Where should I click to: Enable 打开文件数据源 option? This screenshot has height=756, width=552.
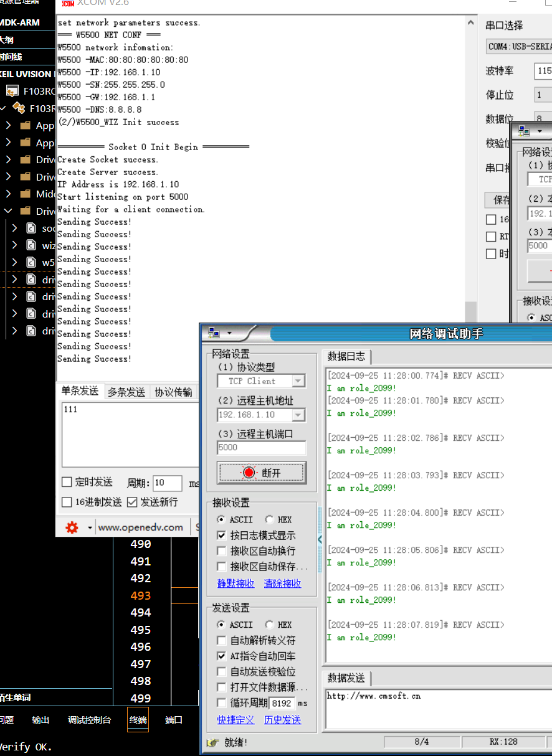[221, 687]
